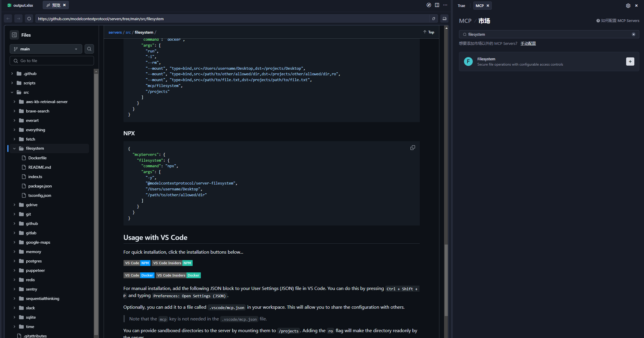
Task: Clear the filesystem search field
Action: [633, 34]
